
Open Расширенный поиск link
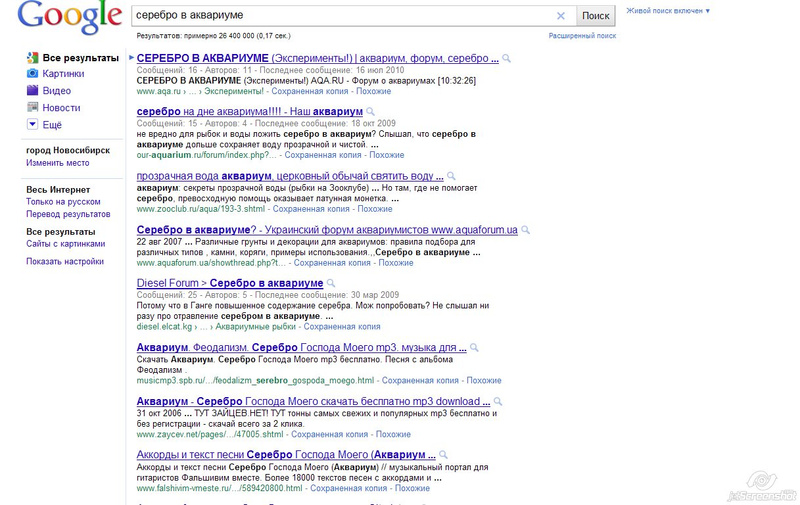click(582, 36)
